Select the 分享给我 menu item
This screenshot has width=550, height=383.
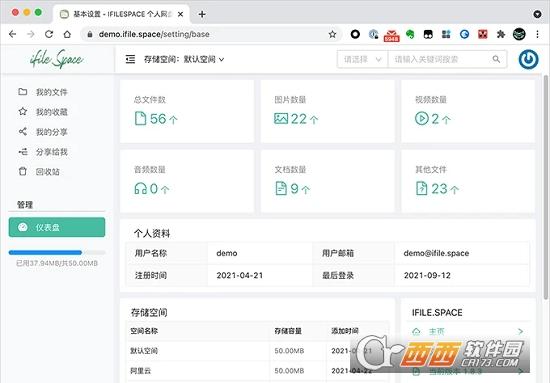point(57,152)
